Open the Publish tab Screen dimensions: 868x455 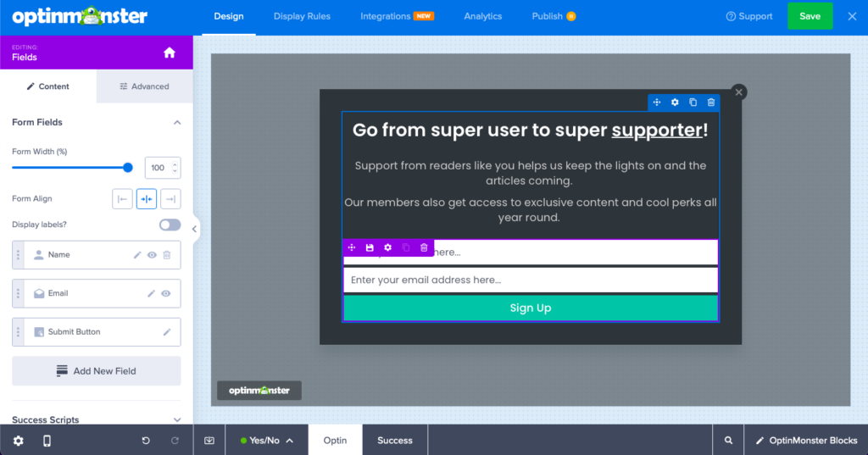click(554, 17)
